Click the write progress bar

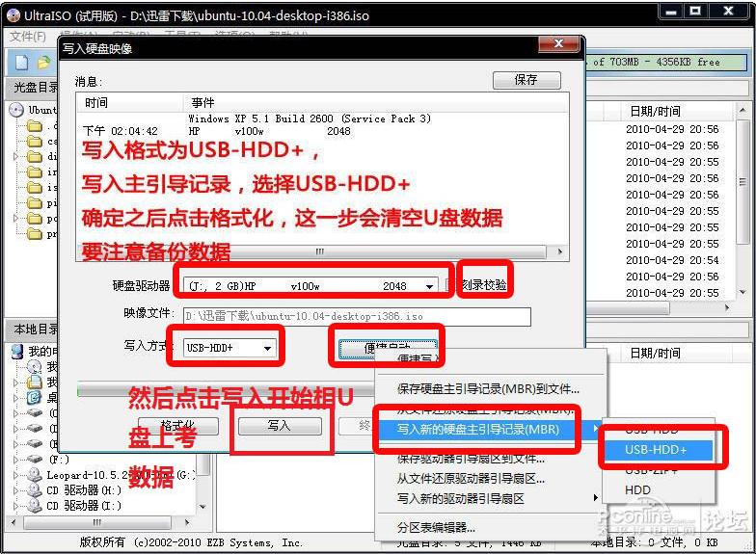226,389
